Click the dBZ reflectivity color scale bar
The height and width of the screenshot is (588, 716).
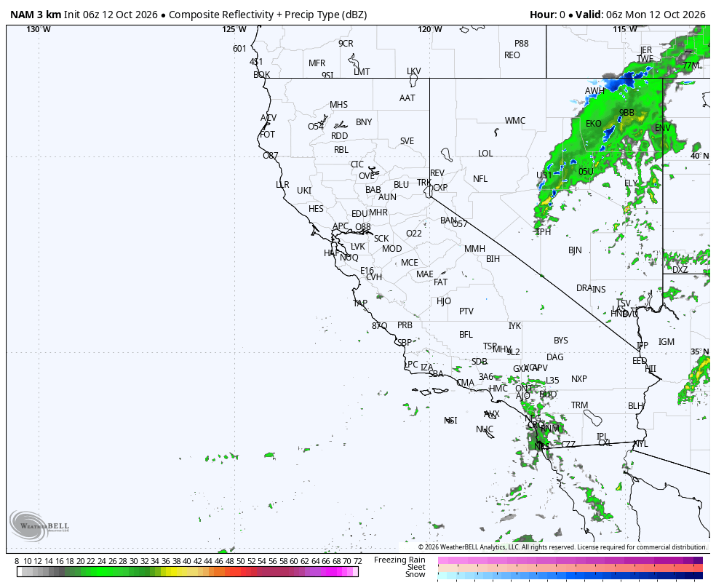[188, 571]
